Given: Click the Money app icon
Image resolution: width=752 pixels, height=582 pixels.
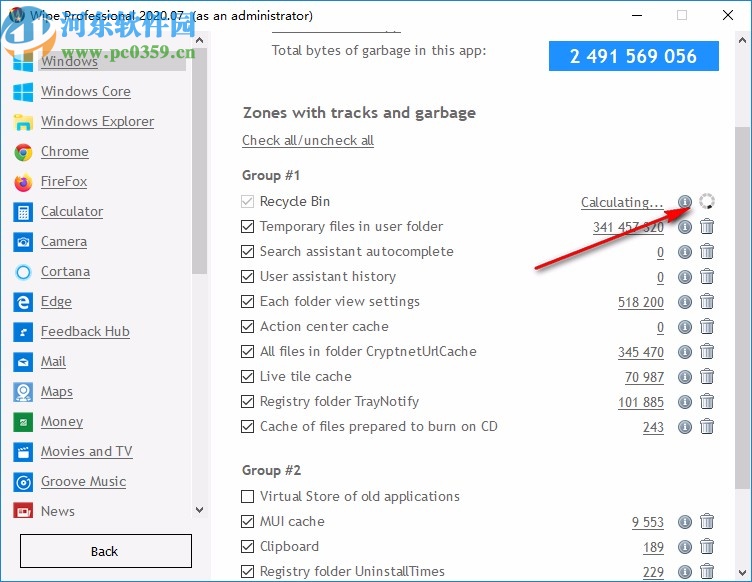Looking at the screenshot, I should pos(23,422).
